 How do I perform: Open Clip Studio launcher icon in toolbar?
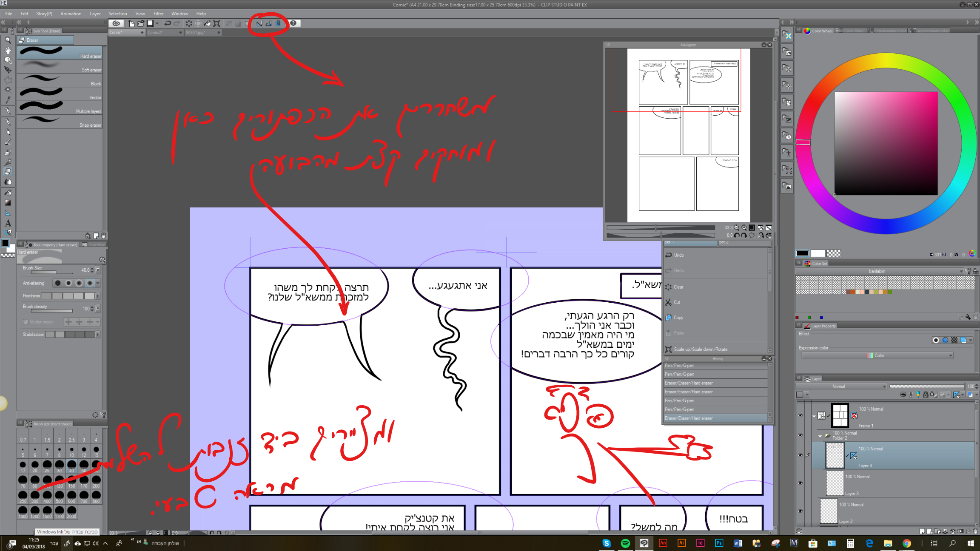coord(116,23)
